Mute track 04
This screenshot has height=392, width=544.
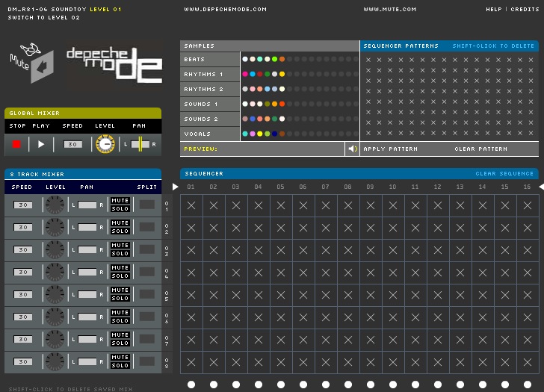coord(120,268)
